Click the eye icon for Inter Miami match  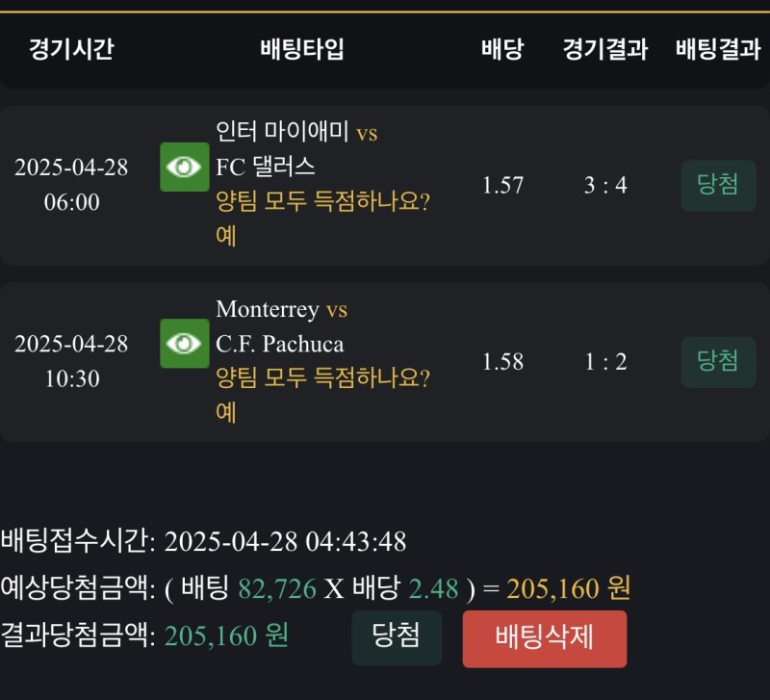pos(184,167)
